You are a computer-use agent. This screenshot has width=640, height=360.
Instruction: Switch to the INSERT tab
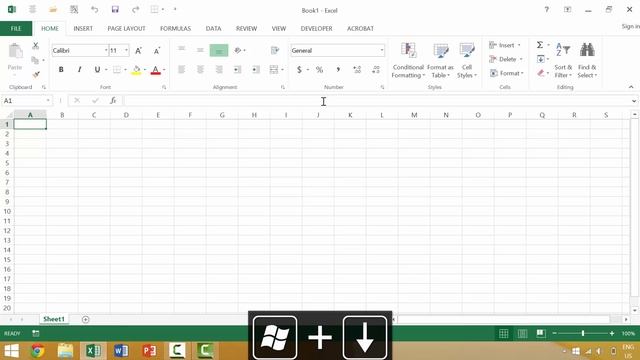83,29
